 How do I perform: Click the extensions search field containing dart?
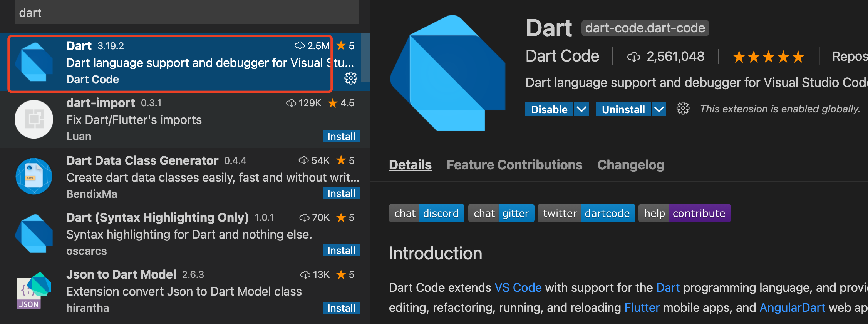pos(187,12)
